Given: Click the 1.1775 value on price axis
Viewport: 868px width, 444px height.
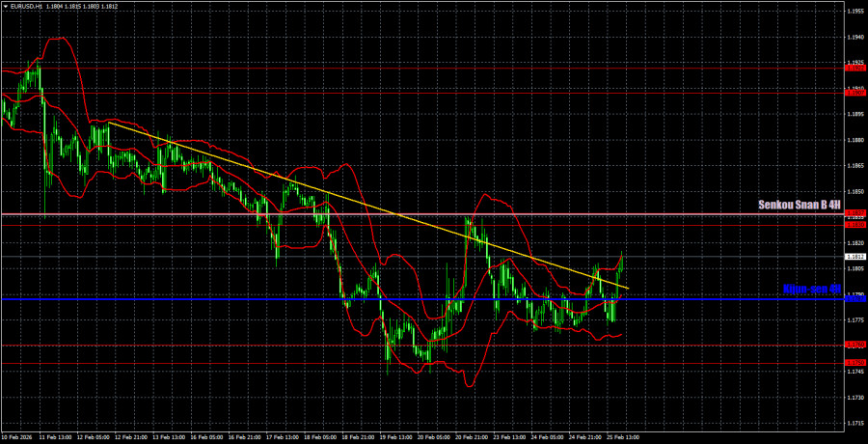Looking at the screenshot, I should pos(855,319).
